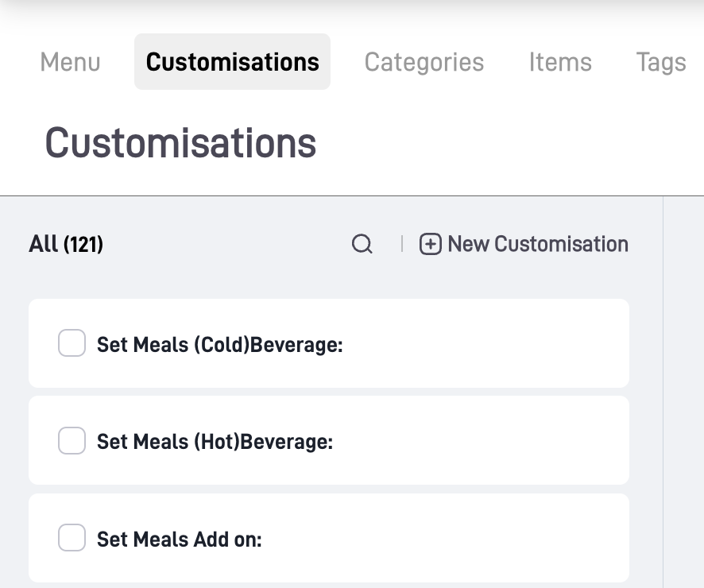This screenshot has width=704, height=588.
Task: Open the Set Meals Add on customisation name
Action: (x=180, y=540)
